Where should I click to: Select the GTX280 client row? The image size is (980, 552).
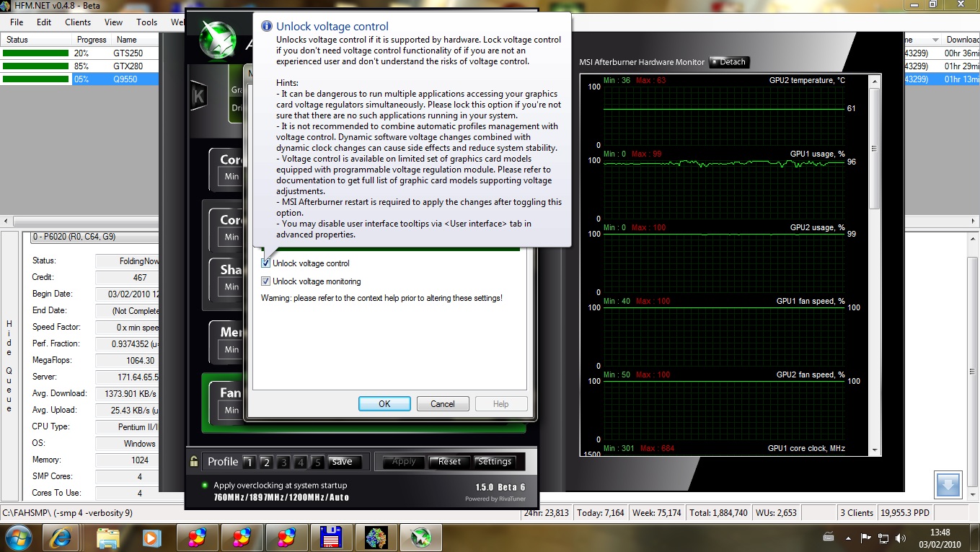[79, 66]
